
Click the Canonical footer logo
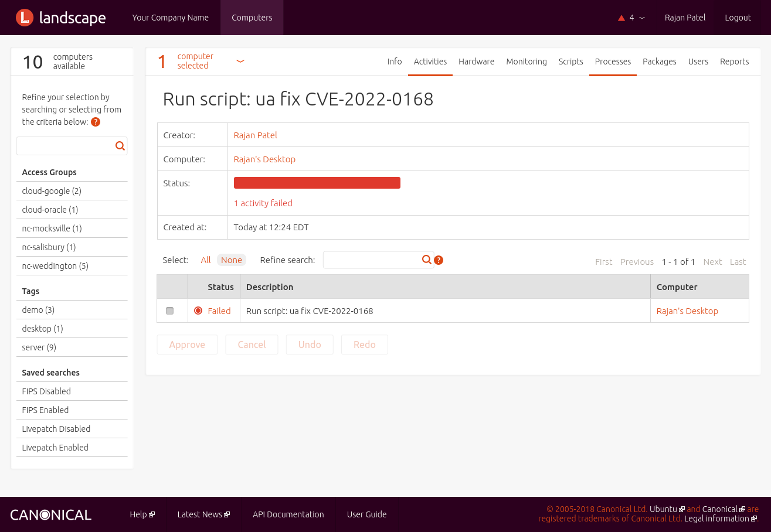pyautogui.click(x=51, y=515)
